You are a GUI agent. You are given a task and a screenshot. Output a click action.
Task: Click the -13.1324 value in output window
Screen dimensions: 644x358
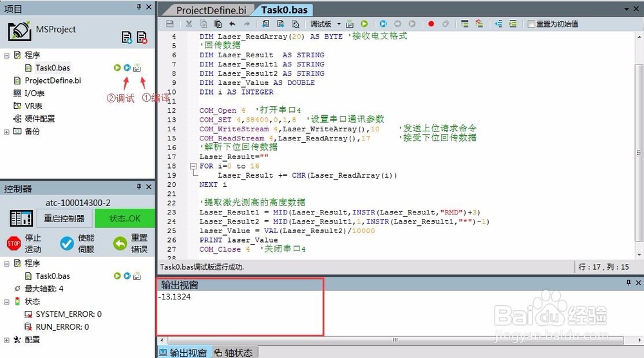[175, 297]
